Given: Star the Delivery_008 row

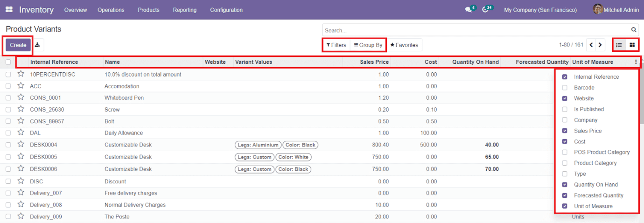Looking at the screenshot, I should point(21,204).
